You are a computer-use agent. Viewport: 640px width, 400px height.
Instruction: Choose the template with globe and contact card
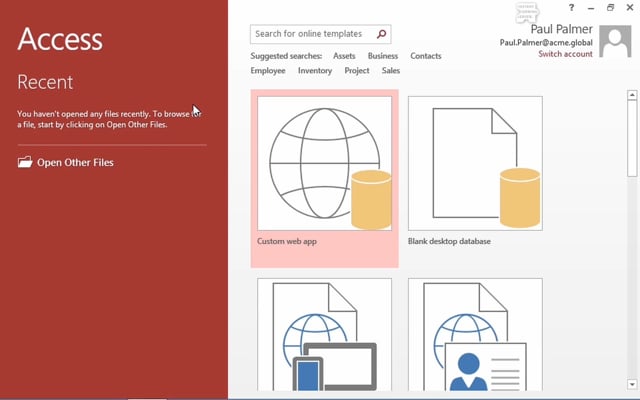[475, 334]
